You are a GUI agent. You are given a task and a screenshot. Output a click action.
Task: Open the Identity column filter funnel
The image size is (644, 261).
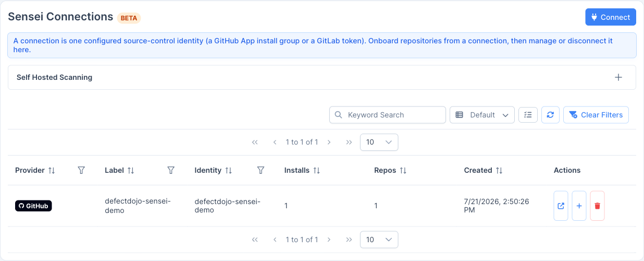tap(261, 170)
